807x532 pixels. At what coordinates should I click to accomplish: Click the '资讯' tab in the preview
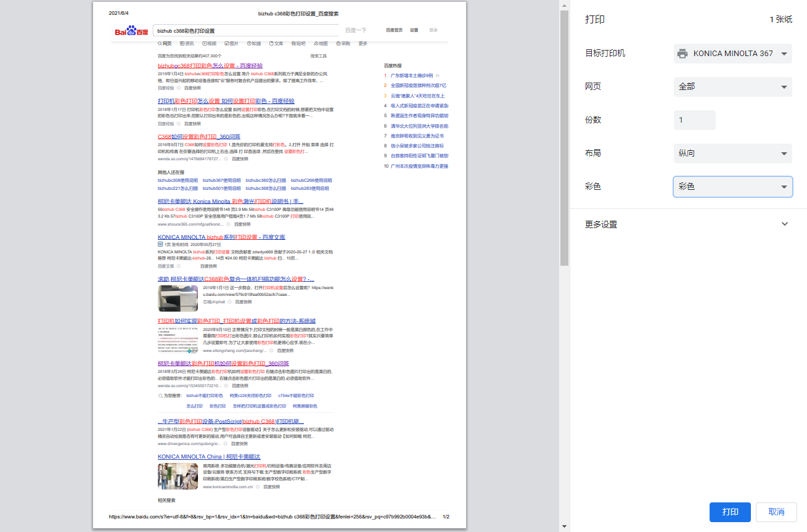pyautogui.click(x=187, y=44)
